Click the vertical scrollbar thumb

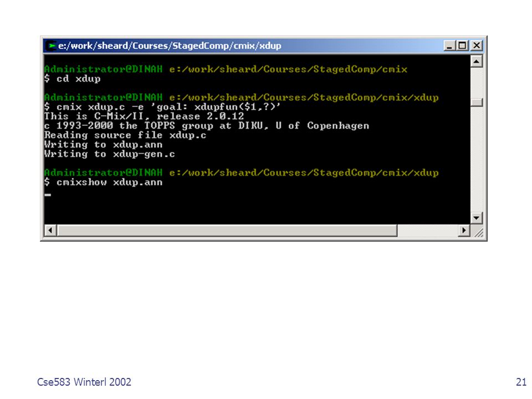pyautogui.click(x=477, y=102)
